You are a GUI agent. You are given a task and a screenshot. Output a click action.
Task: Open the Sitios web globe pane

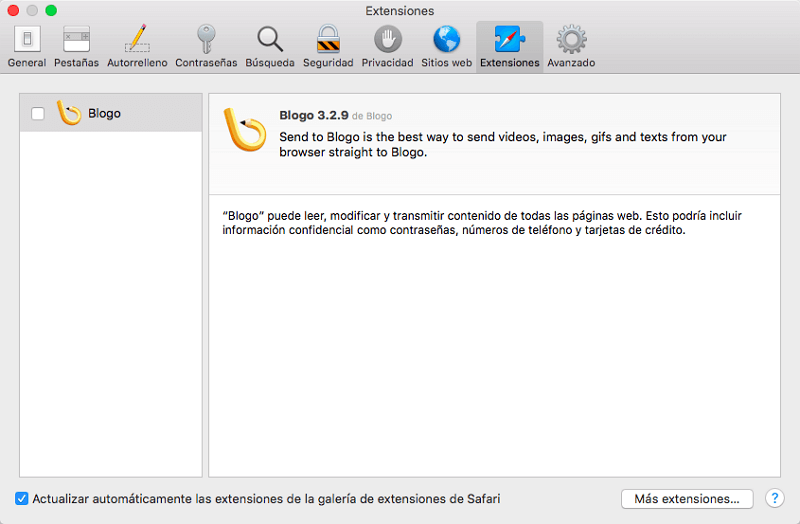tap(446, 46)
